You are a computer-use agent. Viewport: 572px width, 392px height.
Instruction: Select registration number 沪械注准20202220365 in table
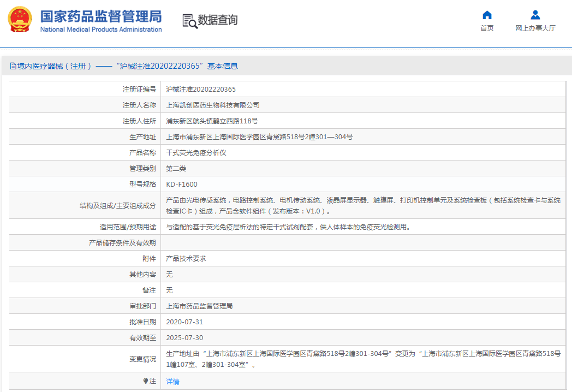(201, 90)
